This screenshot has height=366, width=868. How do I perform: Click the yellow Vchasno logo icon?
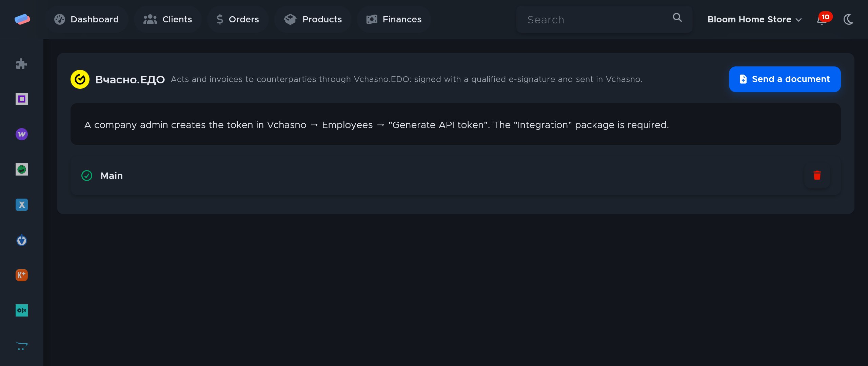click(x=80, y=79)
